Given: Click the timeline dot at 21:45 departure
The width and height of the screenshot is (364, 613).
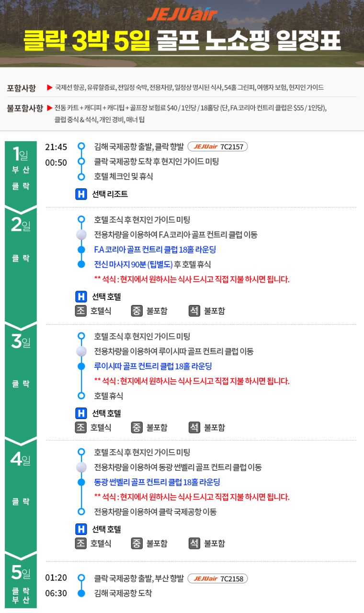Looking at the screenshot, I should pyautogui.click(x=81, y=147).
